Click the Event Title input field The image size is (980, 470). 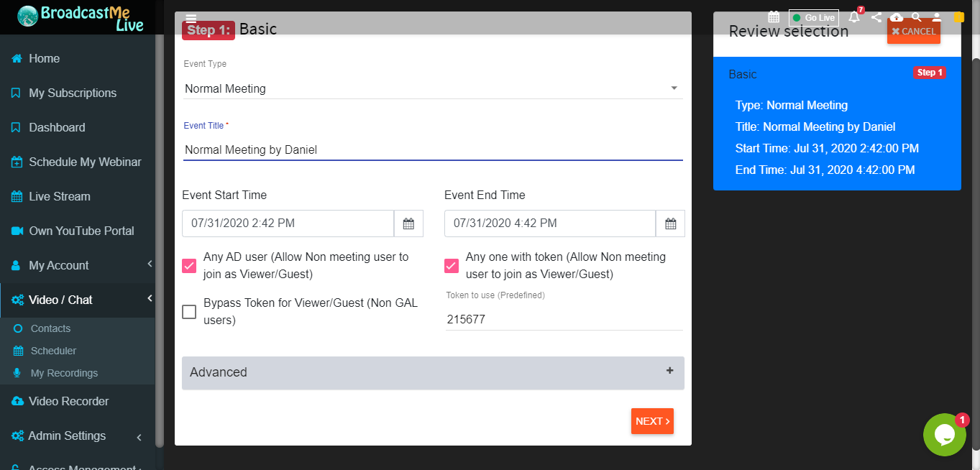pyautogui.click(x=433, y=149)
